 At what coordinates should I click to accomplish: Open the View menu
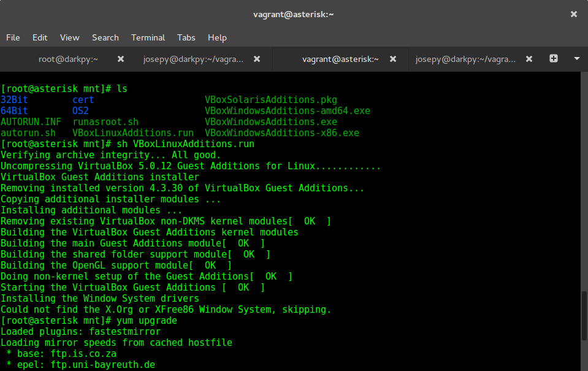70,37
